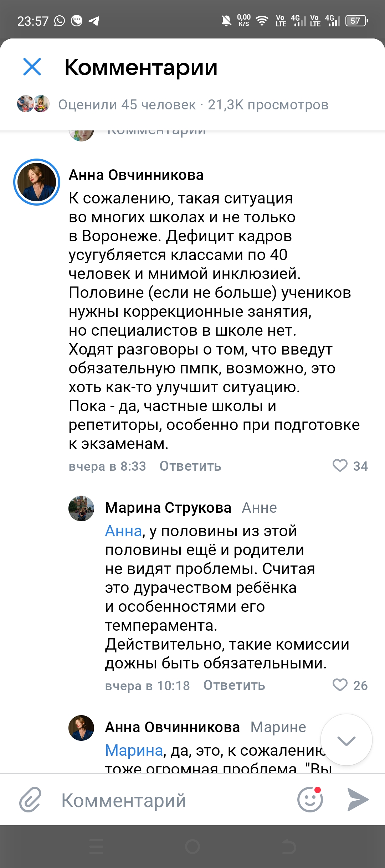Reply to the comment posted at 10:18
This screenshot has width=385, height=868.
pyautogui.click(x=234, y=685)
